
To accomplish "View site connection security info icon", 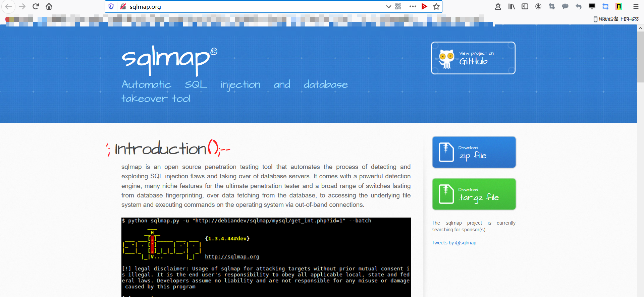I will pos(123,6).
